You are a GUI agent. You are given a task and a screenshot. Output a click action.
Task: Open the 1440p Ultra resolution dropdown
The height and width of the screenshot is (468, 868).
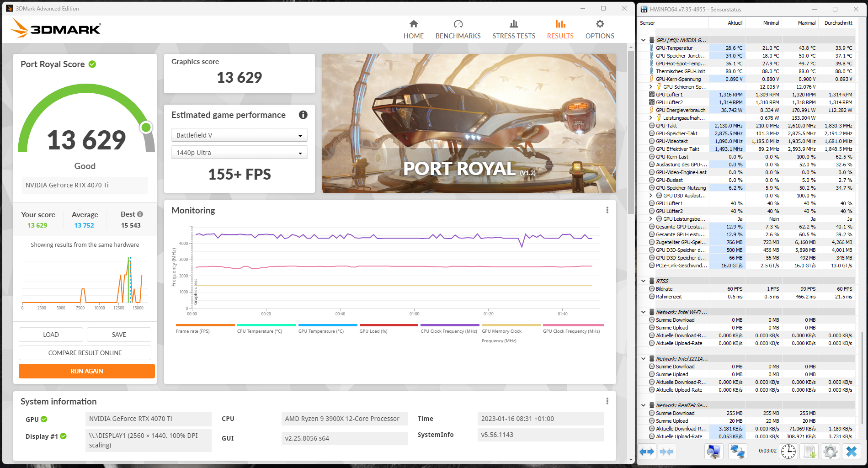coord(240,153)
